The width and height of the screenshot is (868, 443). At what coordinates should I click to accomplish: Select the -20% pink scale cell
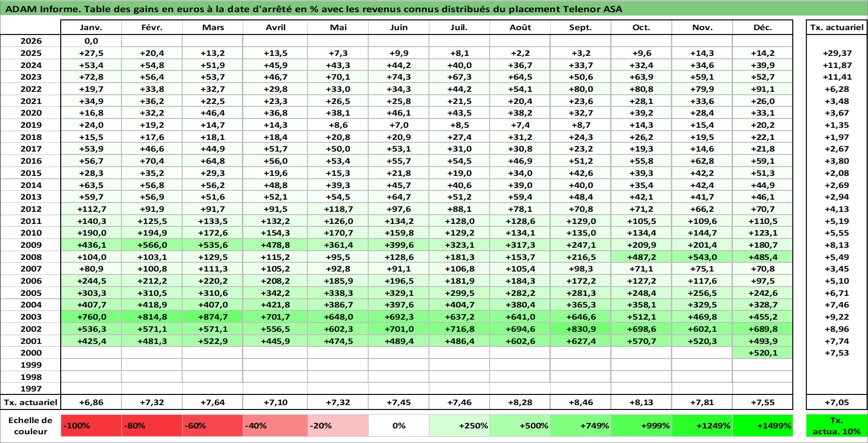pos(338,426)
